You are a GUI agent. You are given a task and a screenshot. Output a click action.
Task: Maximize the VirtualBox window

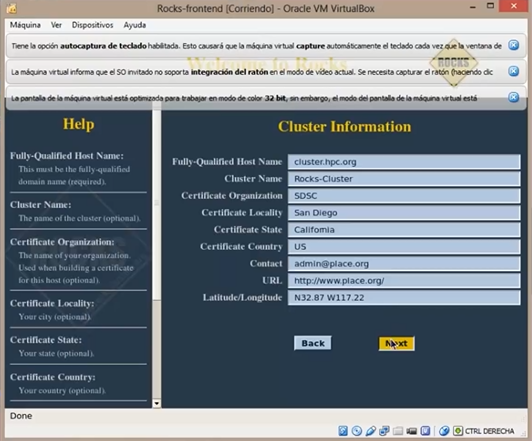pos(491,6)
